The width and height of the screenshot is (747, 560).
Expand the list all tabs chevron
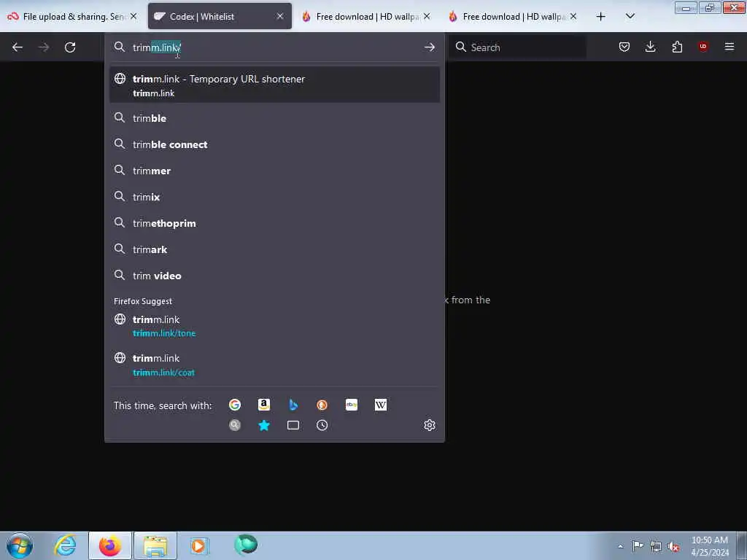630,16
